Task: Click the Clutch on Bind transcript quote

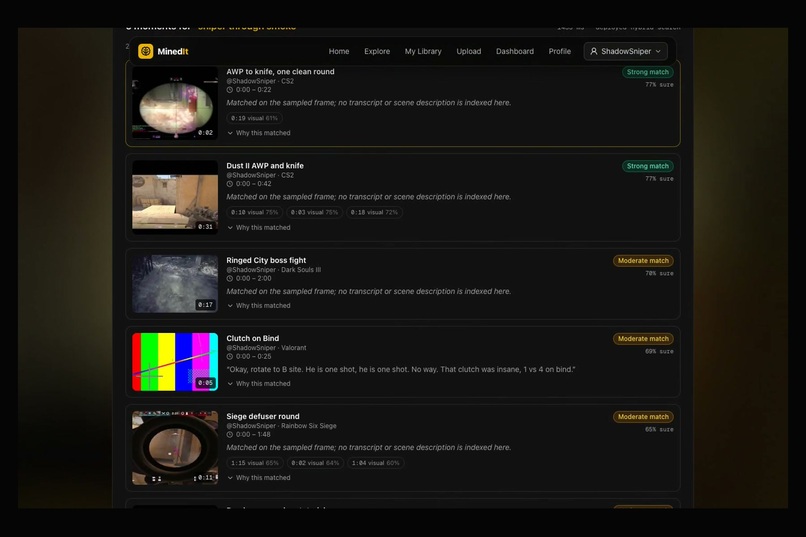Action: (x=401, y=369)
